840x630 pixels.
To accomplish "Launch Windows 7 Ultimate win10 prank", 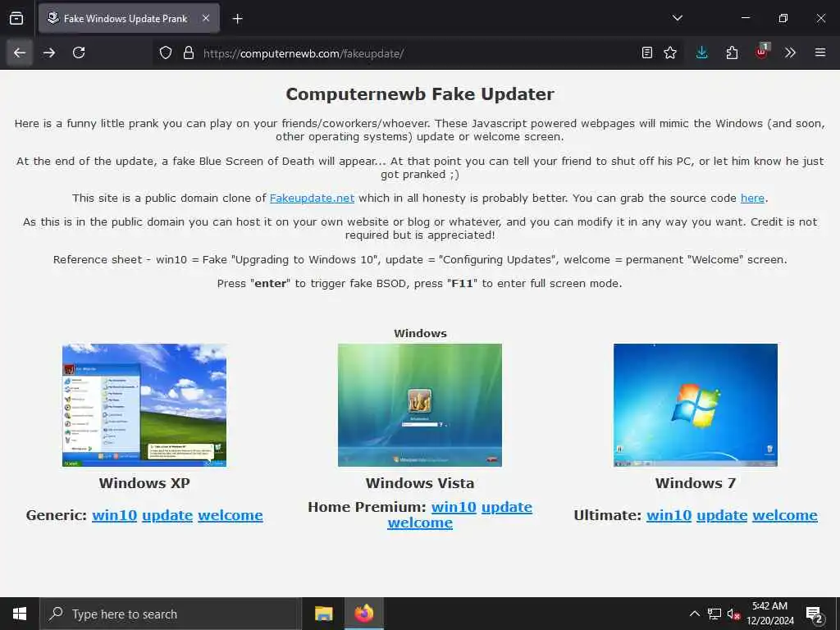I will (x=669, y=515).
